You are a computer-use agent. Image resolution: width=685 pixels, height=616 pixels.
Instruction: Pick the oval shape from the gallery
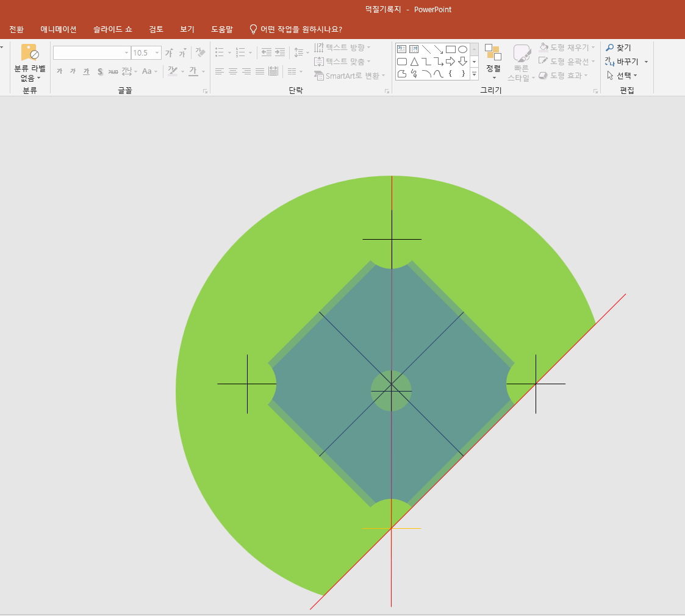pyautogui.click(x=462, y=49)
